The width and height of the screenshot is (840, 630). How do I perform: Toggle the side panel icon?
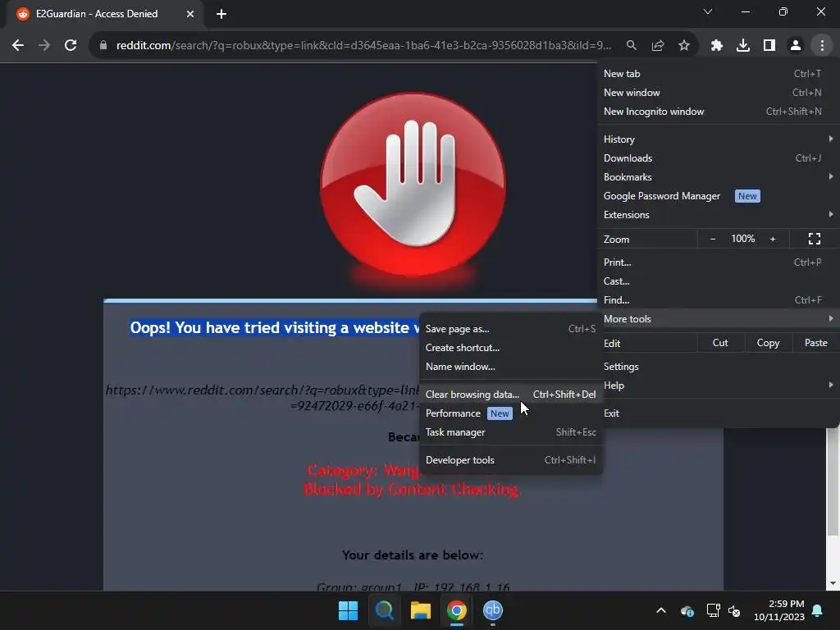(769, 46)
